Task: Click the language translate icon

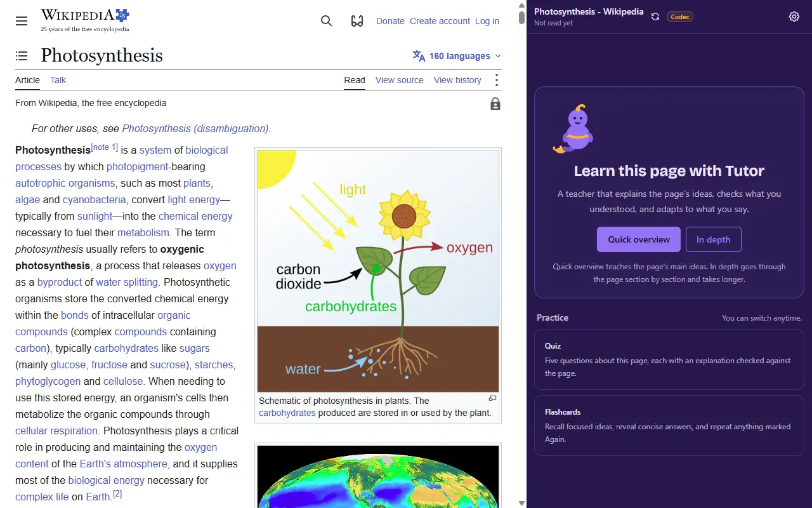Action: [x=419, y=56]
